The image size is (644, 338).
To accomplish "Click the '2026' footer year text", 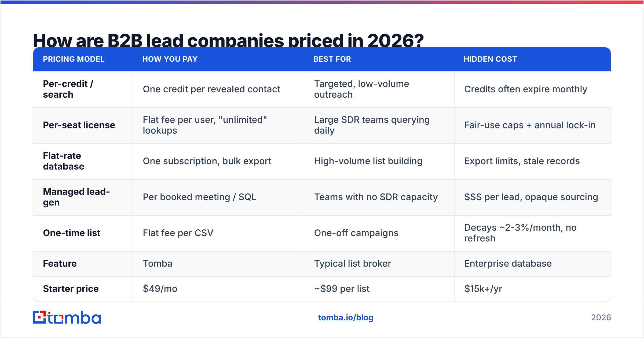I will [601, 317].
